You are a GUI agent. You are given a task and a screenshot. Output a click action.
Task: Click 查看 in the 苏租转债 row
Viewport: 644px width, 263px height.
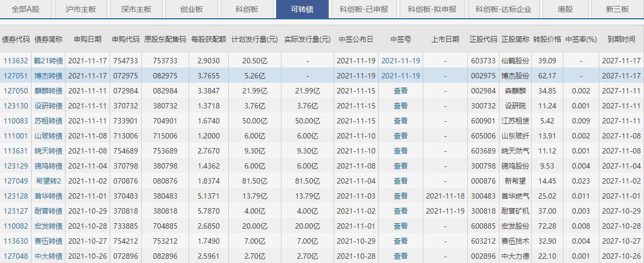point(401,121)
